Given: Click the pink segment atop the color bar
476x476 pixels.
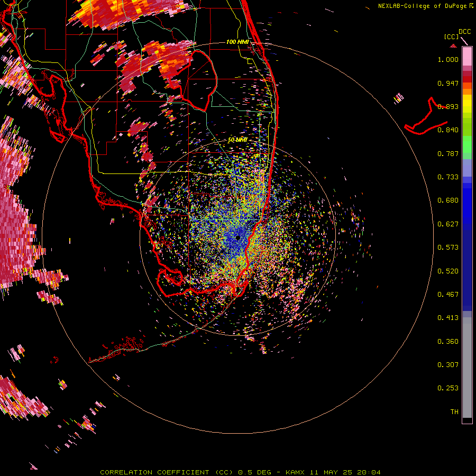Looking at the screenshot, I should (467, 57).
